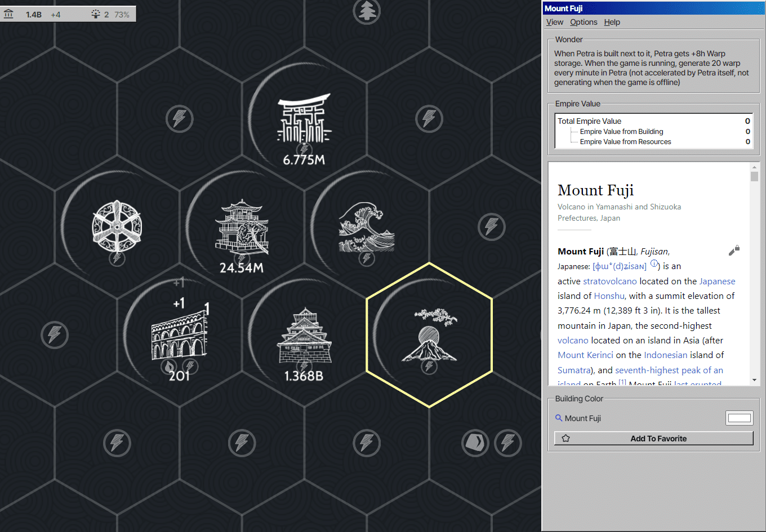Open the Options menu

click(x=584, y=22)
